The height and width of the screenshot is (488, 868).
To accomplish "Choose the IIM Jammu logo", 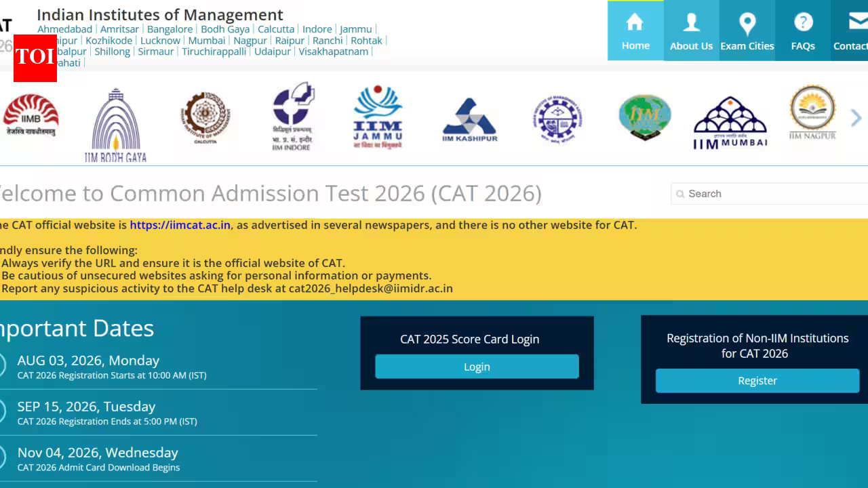I will click(x=378, y=117).
